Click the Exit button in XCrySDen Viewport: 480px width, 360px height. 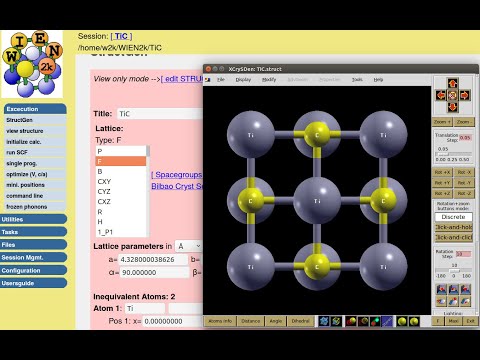[470, 321]
